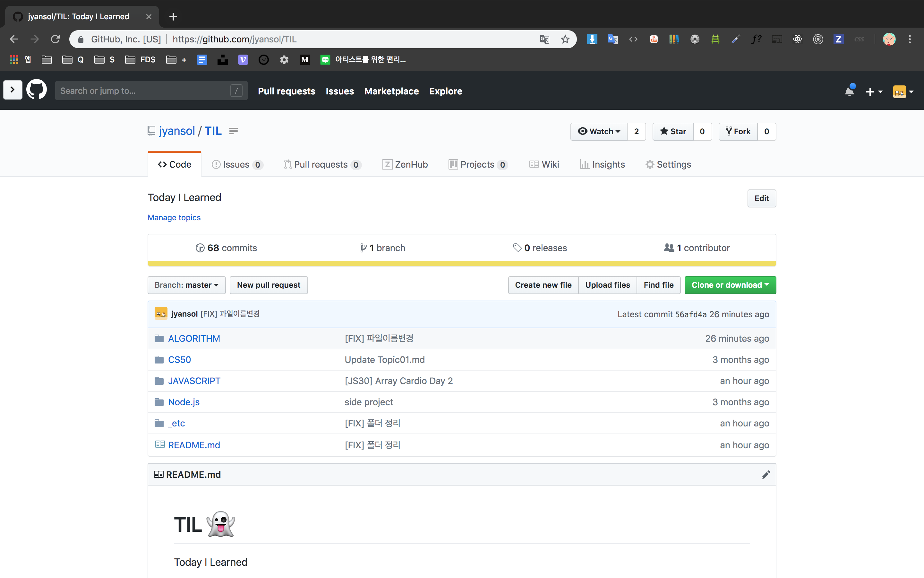Click the browser address bar URL
Image resolution: width=924 pixels, height=578 pixels.
click(235, 39)
